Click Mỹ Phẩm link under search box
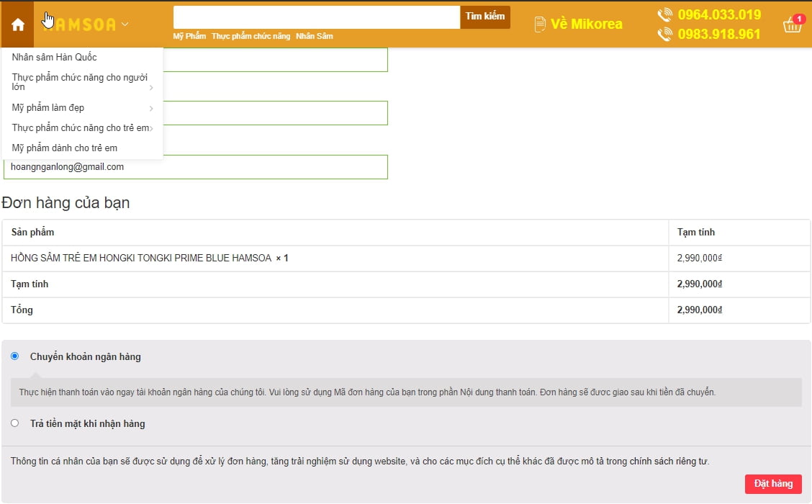The image size is (812, 504). coord(189,36)
